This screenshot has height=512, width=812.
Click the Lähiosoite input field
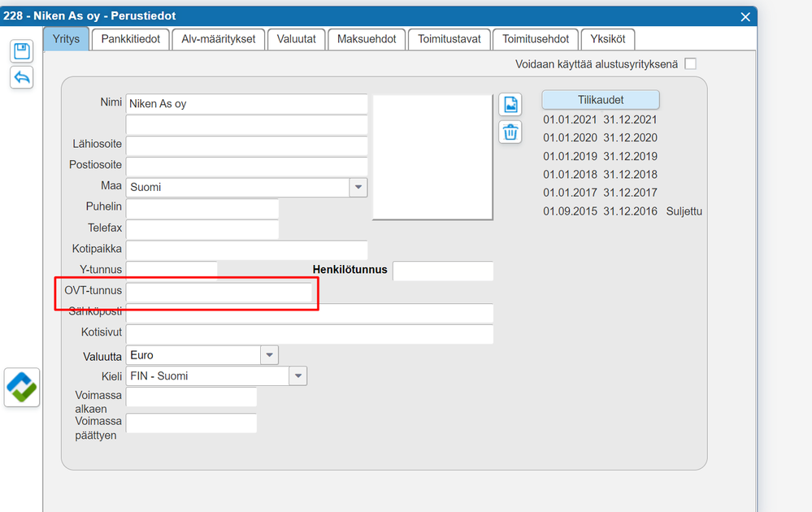click(246, 145)
